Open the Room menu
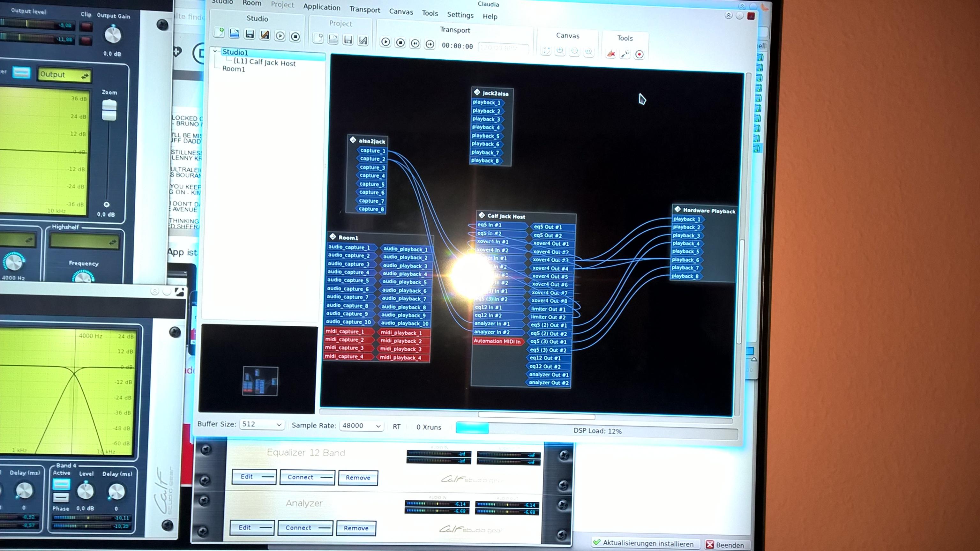This screenshot has width=980, height=551. [252, 3]
